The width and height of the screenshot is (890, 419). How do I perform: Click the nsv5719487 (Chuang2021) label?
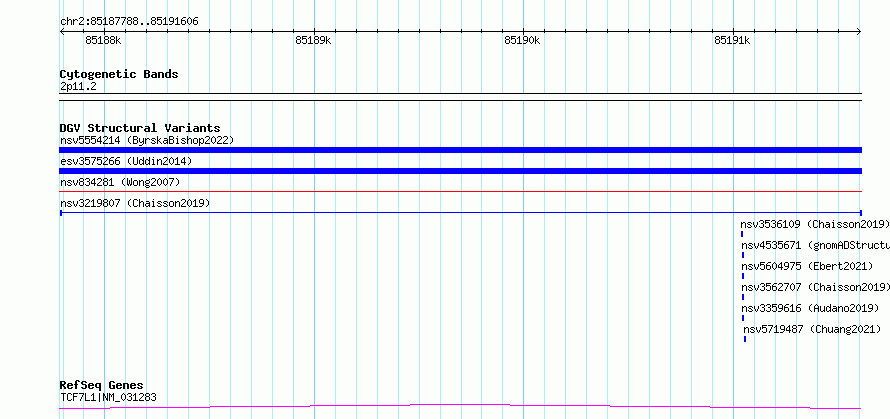[x=812, y=329]
